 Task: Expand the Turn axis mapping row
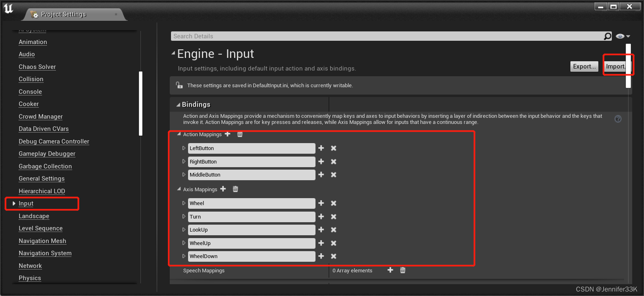click(x=184, y=216)
